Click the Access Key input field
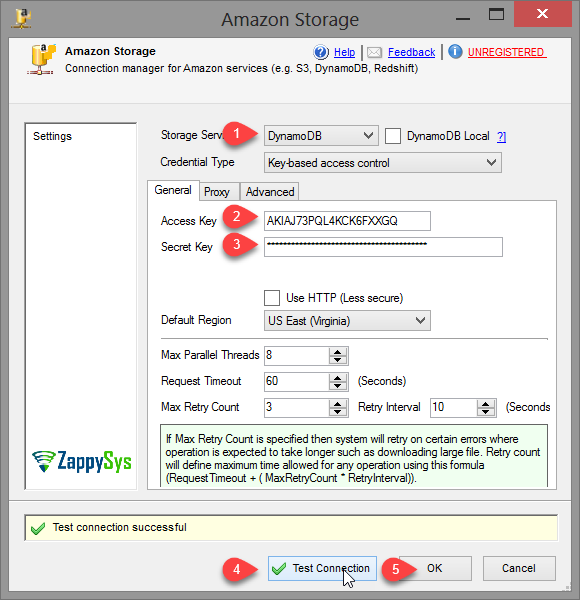Screen dimensions: 580x600 [347, 221]
